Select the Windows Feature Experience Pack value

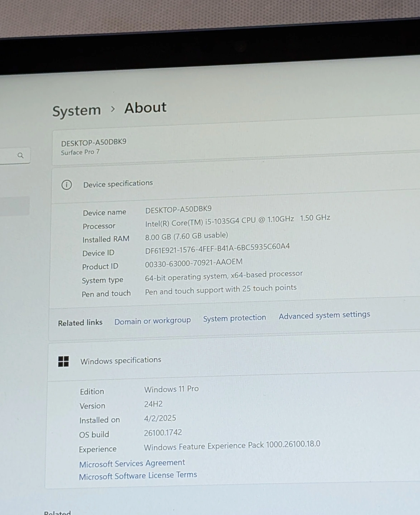point(232,446)
